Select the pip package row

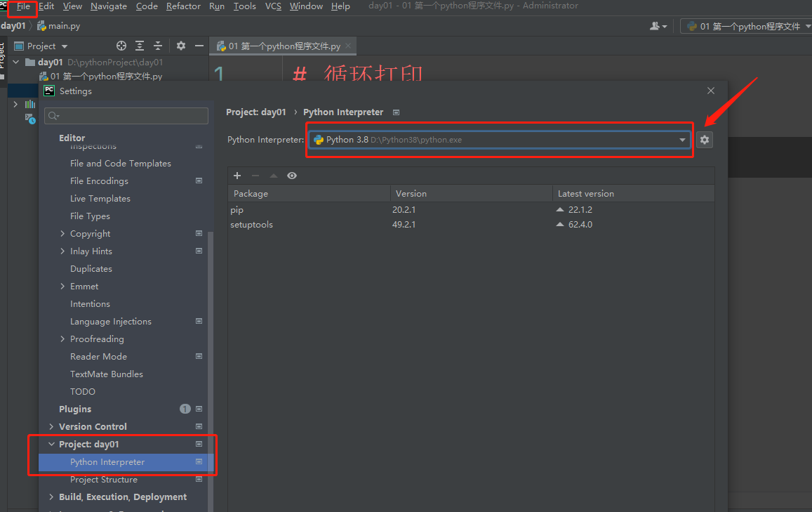pos(471,210)
